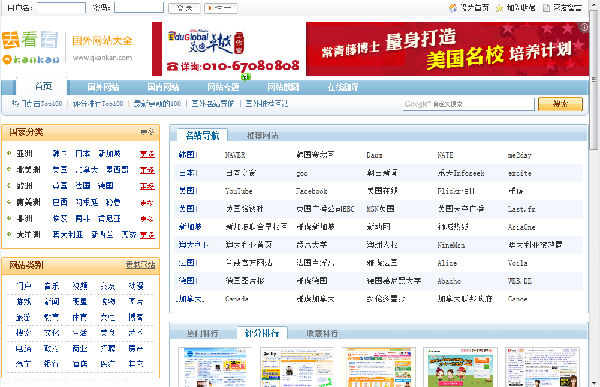The width and height of the screenshot is (600, 387).
Task: Click the register button with orange arrow
Action: click(x=221, y=8)
